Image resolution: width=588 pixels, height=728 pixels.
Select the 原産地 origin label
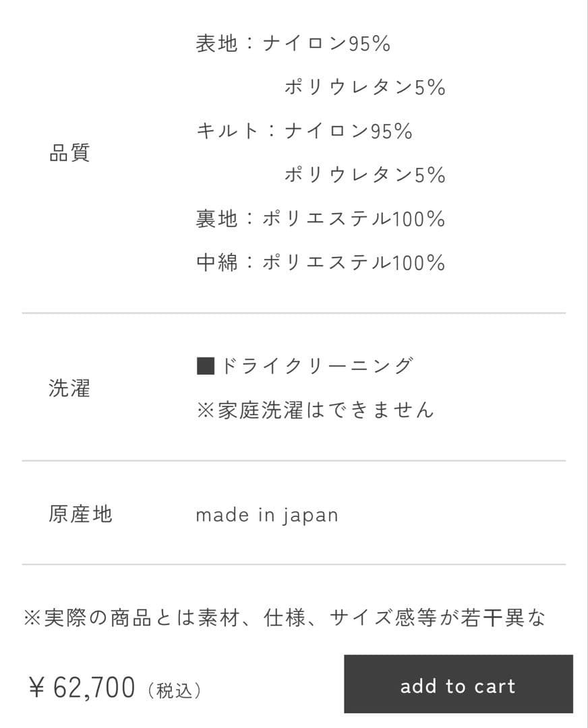point(80,514)
